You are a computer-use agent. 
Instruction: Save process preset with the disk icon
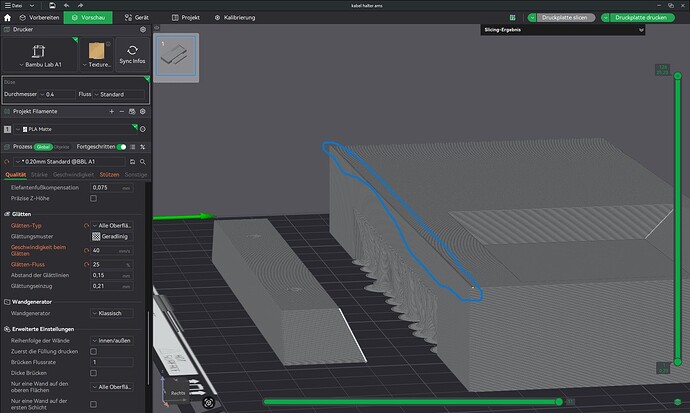click(132, 162)
